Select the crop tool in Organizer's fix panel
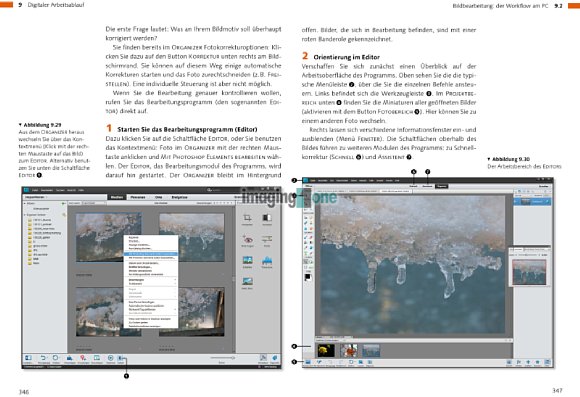 tap(247, 218)
